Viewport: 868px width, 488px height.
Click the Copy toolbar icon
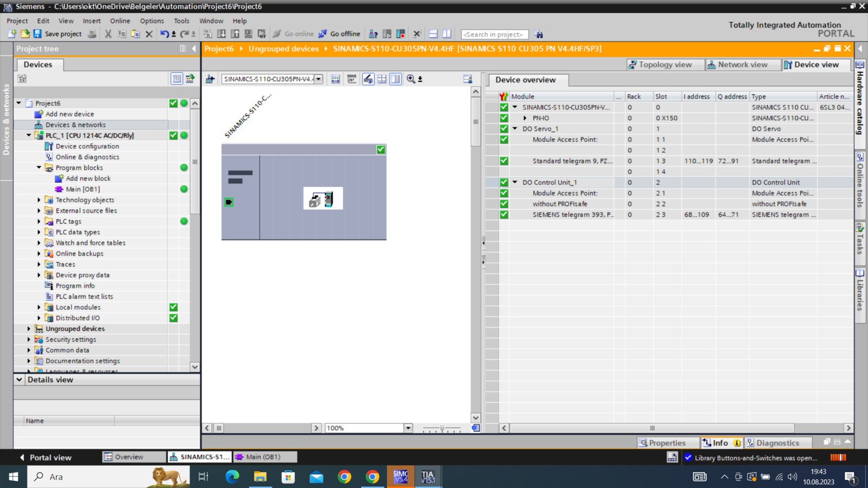pos(122,34)
